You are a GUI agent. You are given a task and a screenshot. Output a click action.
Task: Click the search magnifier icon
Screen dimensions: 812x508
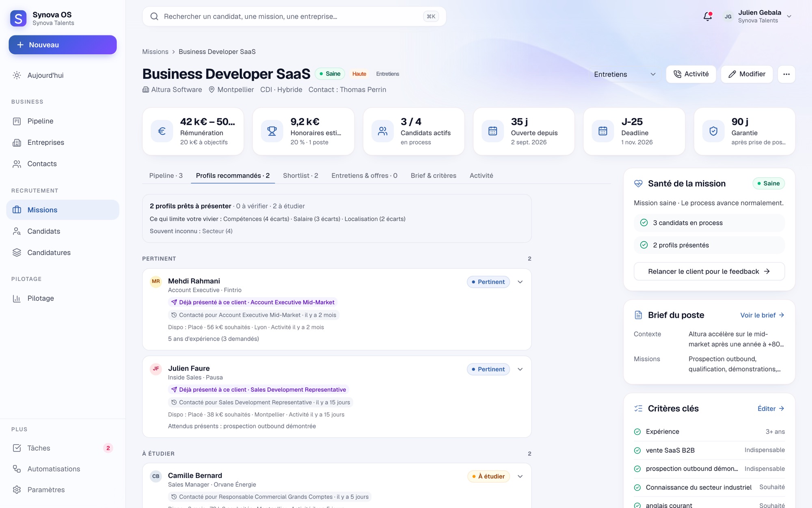154,17
